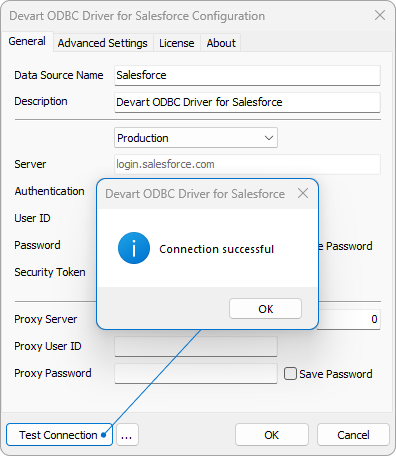Edit the Data Source Name field

247,75
